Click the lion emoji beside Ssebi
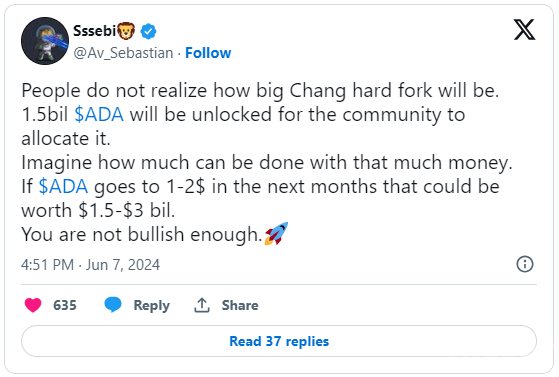The width and height of the screenshot is (559, 377). pyautogui.click(x=126, y=31)
